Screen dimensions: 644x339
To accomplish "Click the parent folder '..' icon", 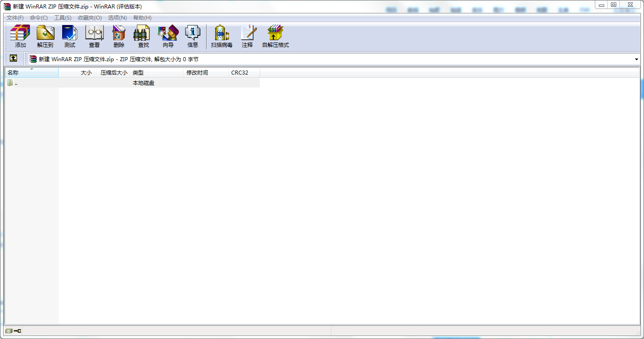I will (x=10, y=83).
